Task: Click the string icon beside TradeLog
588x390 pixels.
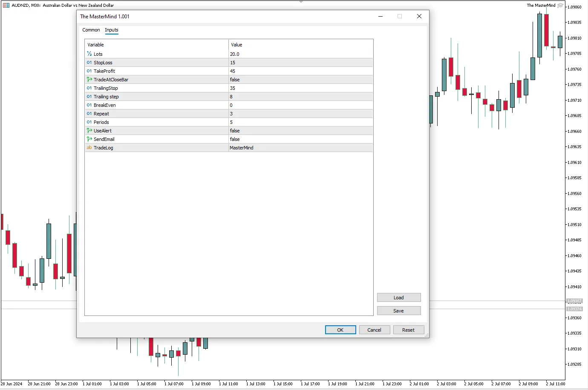Action: pyautogui.click(x=89, y=148)
